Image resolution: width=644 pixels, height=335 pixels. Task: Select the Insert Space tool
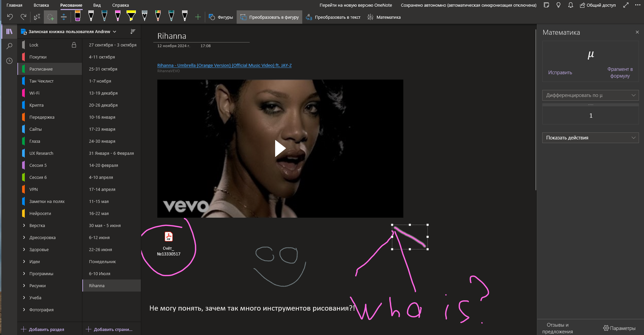pyautogui.click(x=64, y=17)
